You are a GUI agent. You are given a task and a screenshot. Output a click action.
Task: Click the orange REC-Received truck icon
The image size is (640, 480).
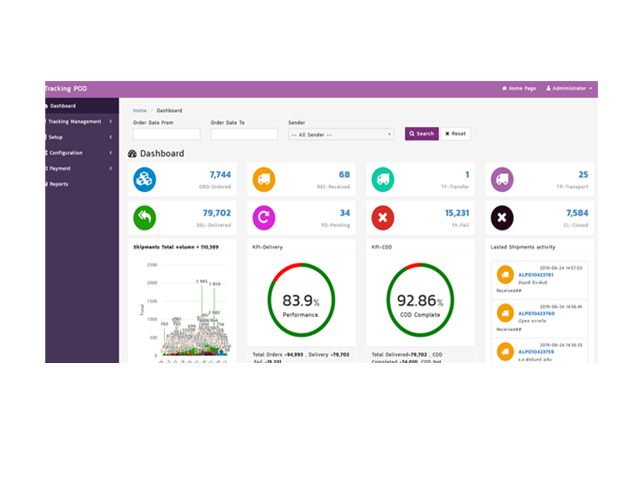coord(263,180)
